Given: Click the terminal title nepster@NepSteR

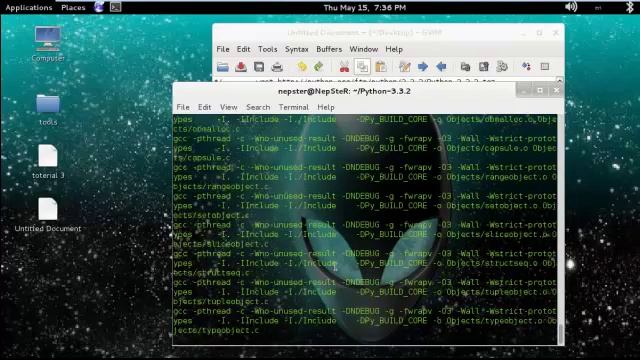Looking at the screenshot, I should pyautogui.click(x=344, y=91).
